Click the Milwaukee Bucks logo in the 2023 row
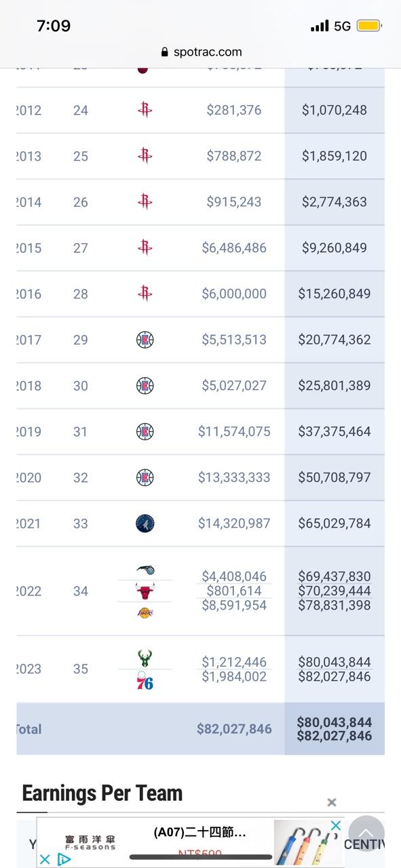Image resolution: width=401 pixels, height=868 pixels. point(145,658)
